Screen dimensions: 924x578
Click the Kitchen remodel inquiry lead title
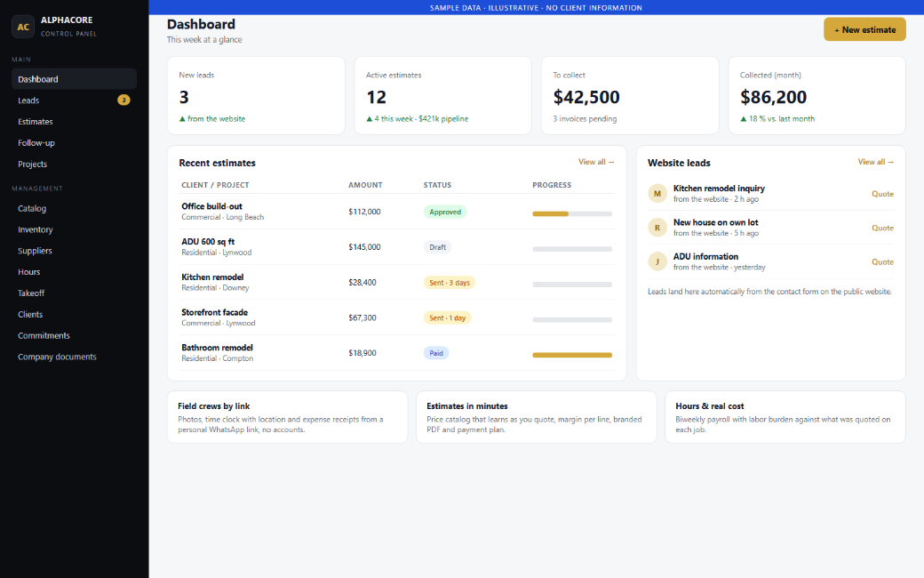719,189
